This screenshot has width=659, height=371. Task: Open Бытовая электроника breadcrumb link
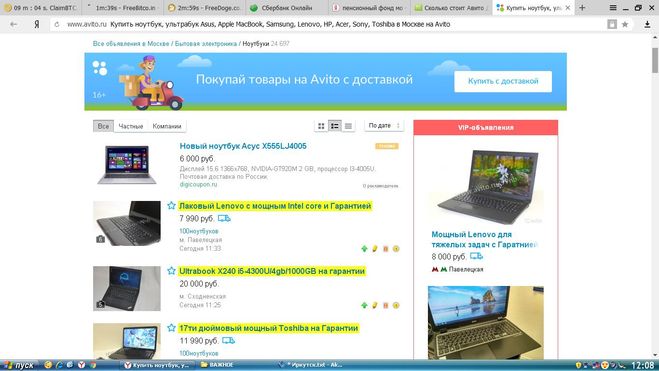pyautogui.click(x=206, y=44)
